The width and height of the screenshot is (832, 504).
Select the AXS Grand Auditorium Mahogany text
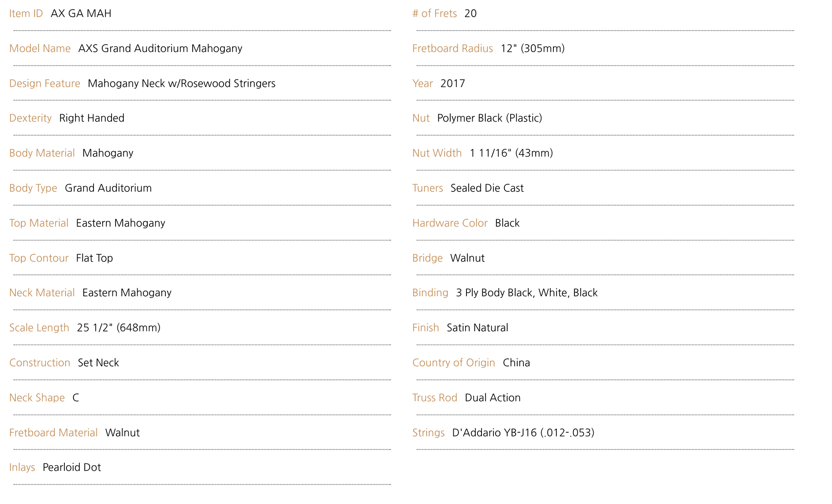click(160, 48)
